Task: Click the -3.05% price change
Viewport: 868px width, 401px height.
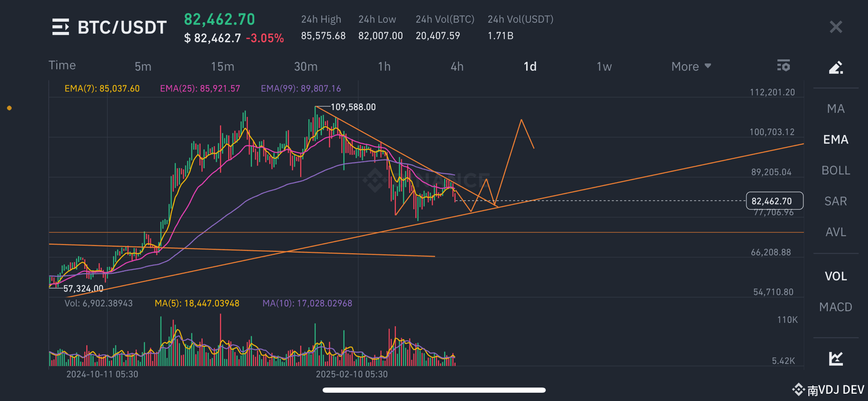Action: (x=264, y=38)
